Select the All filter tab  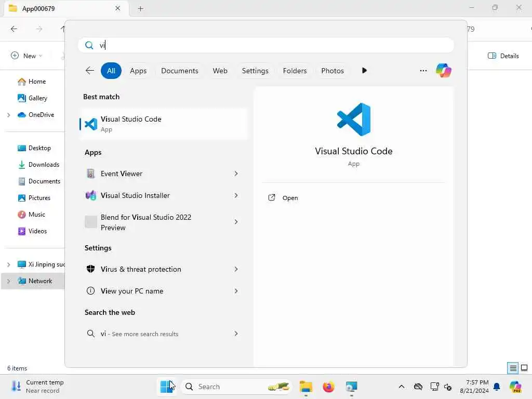coord(111,71)
